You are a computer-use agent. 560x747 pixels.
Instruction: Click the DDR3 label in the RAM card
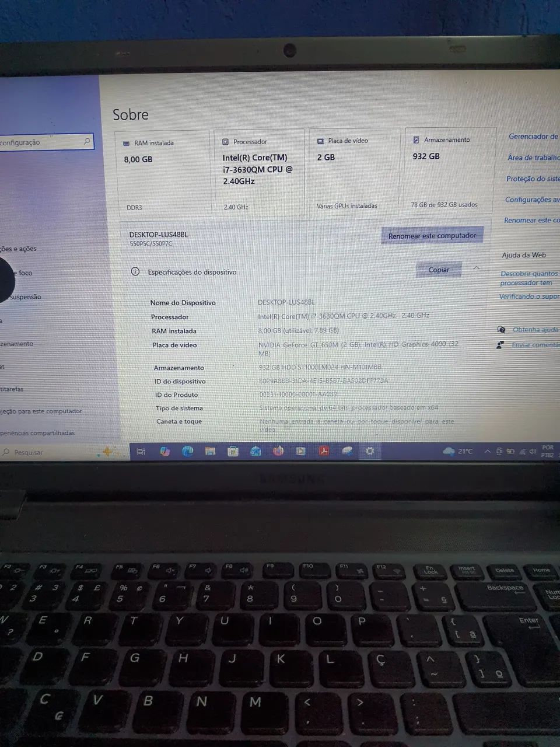click(134, 208)
